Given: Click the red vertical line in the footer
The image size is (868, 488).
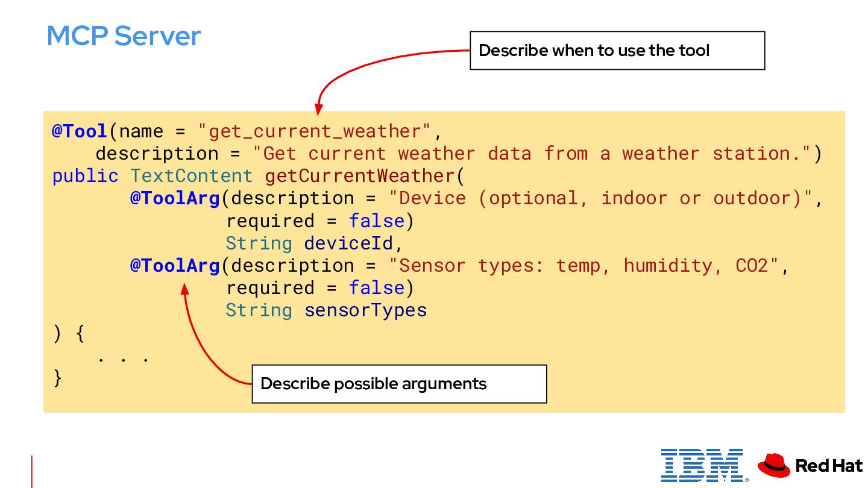Looking at the screenshot, I should click(32, 471).
